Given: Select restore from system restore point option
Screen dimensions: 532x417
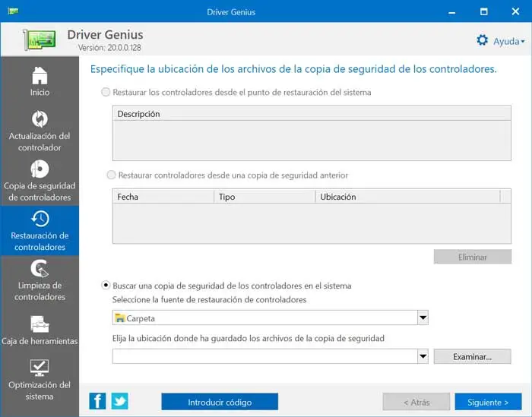Looking at the screenshot, I should click(106, 92).
